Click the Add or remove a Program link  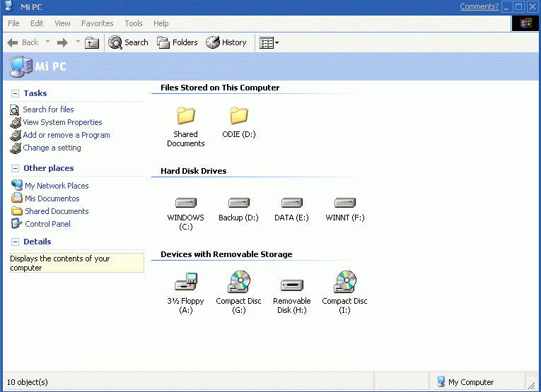[66, 135]
